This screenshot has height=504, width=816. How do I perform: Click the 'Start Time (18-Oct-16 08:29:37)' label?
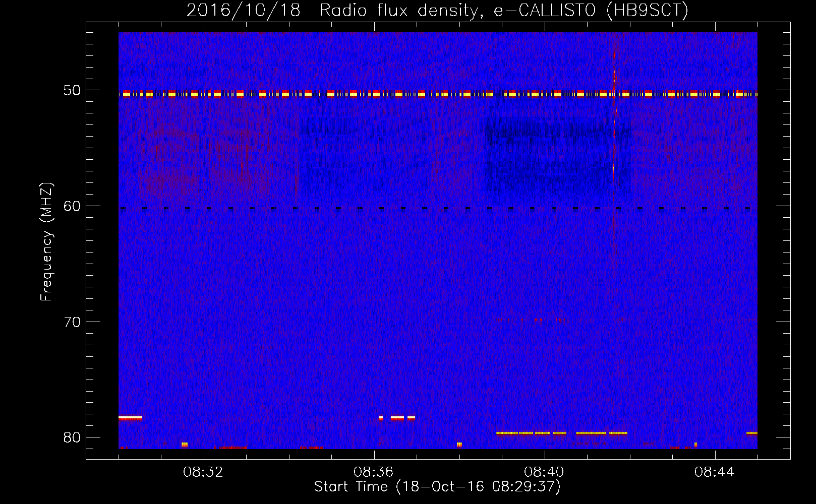tap(437, 487)
